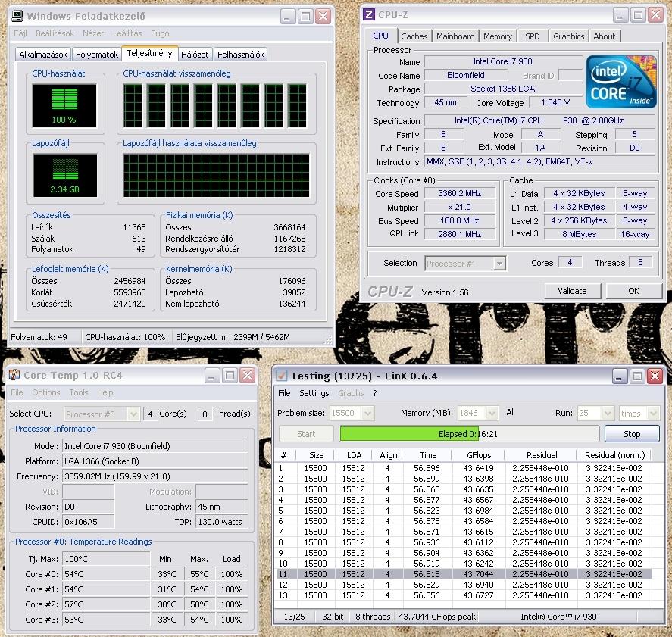Switch to the Folyamatok tab
The image size is (672, 637).
tap(96, 55)
